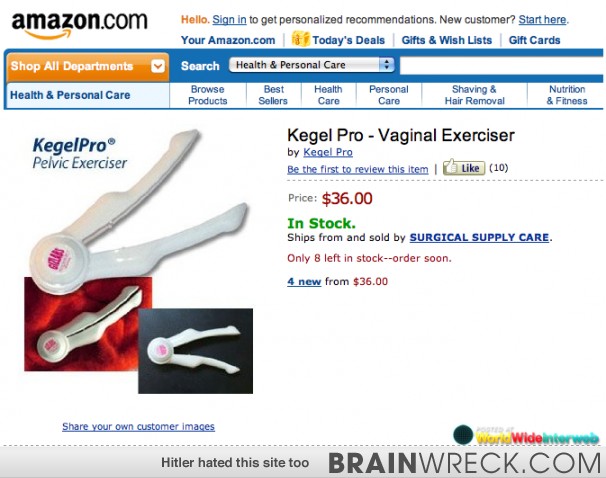Screen dimensions: 606x478
Task: Click the search text field
Action: point(502,65)
